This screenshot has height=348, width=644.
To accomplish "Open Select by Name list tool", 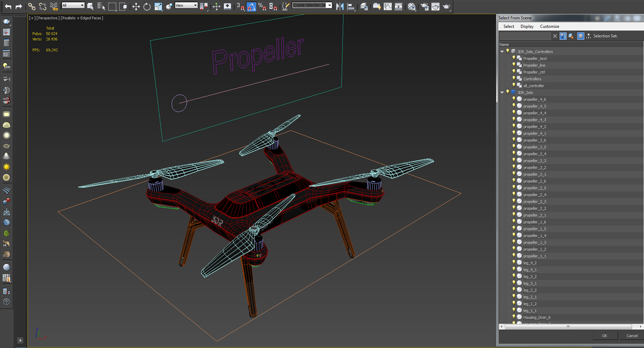I will 101,6.
